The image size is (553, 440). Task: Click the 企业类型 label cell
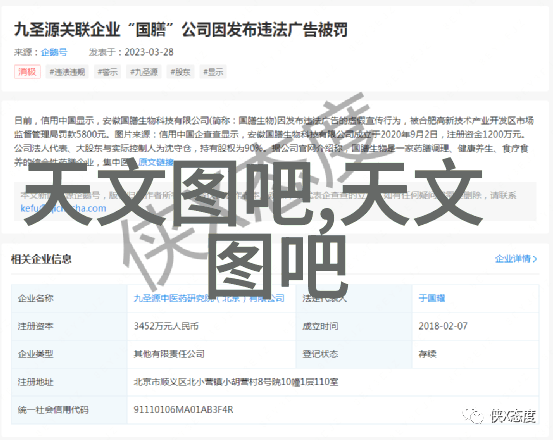[69, 354]
